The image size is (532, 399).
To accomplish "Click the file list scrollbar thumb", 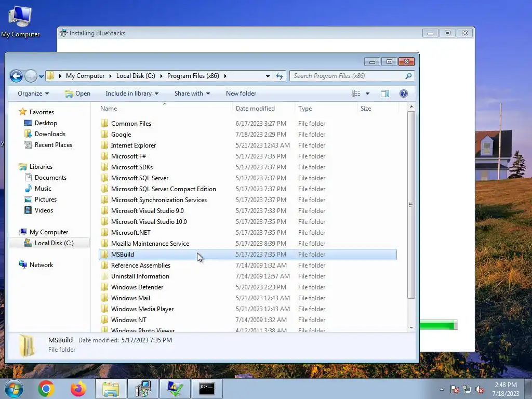I will tap(411, 205).
